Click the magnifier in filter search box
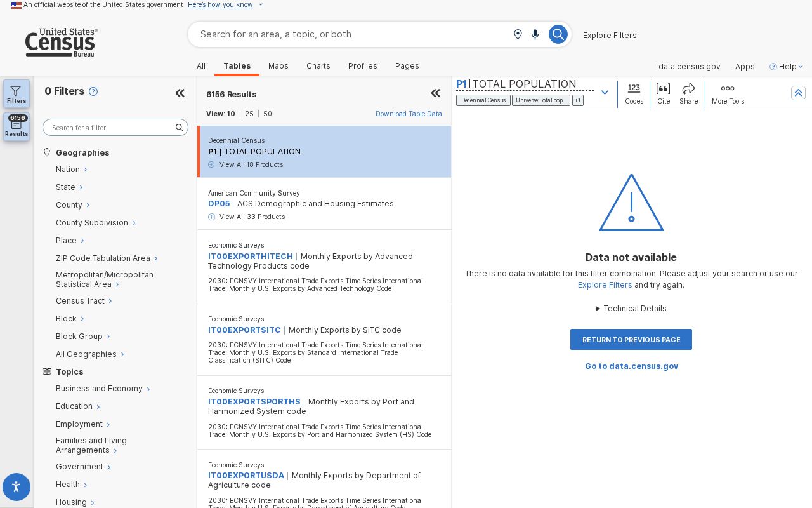The width and height of the screenshot is (812, 508). (180, 128)
